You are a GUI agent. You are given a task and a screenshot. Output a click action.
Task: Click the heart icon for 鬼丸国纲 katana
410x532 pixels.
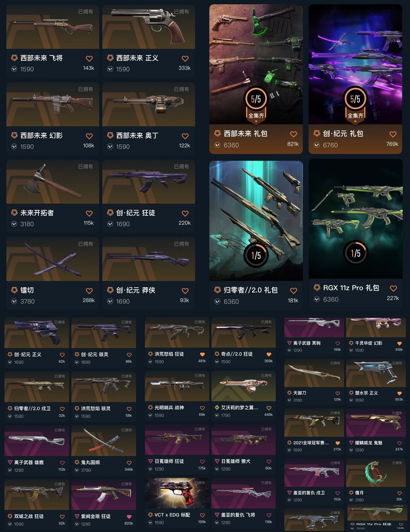tap(129, 463)
